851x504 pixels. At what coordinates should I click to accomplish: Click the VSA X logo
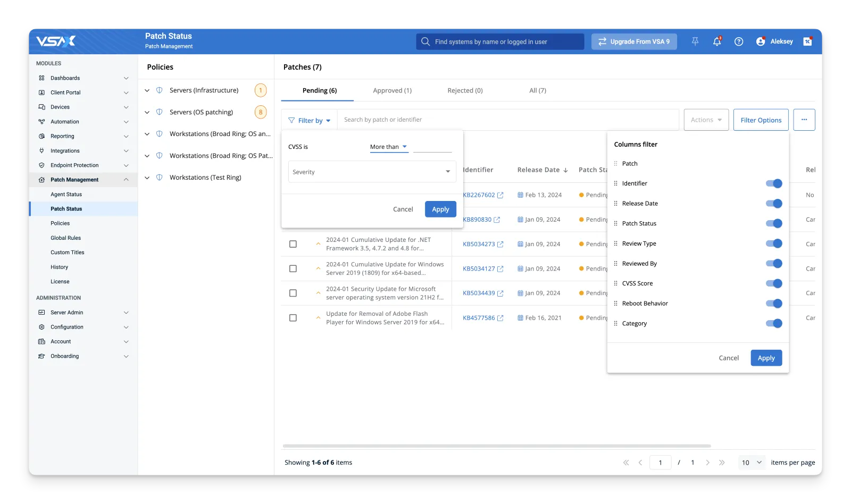tap(56, 41)
